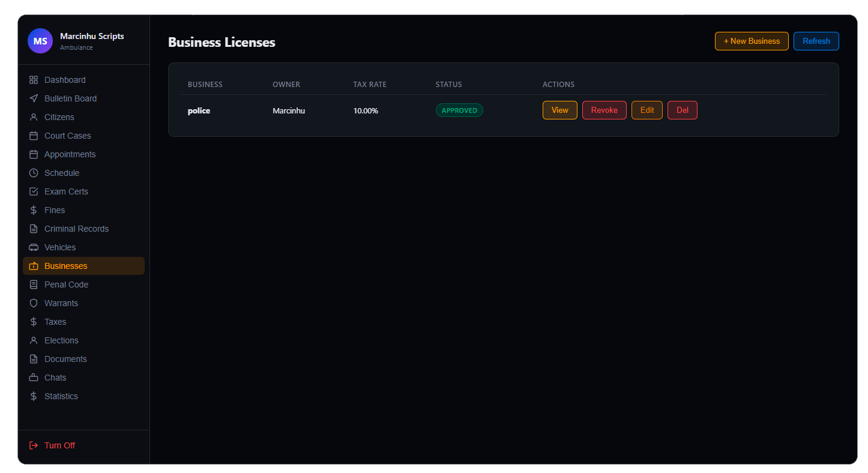Click the Dashboard grid icon
The image size is (868, 473).
click(x=34, y=80)
